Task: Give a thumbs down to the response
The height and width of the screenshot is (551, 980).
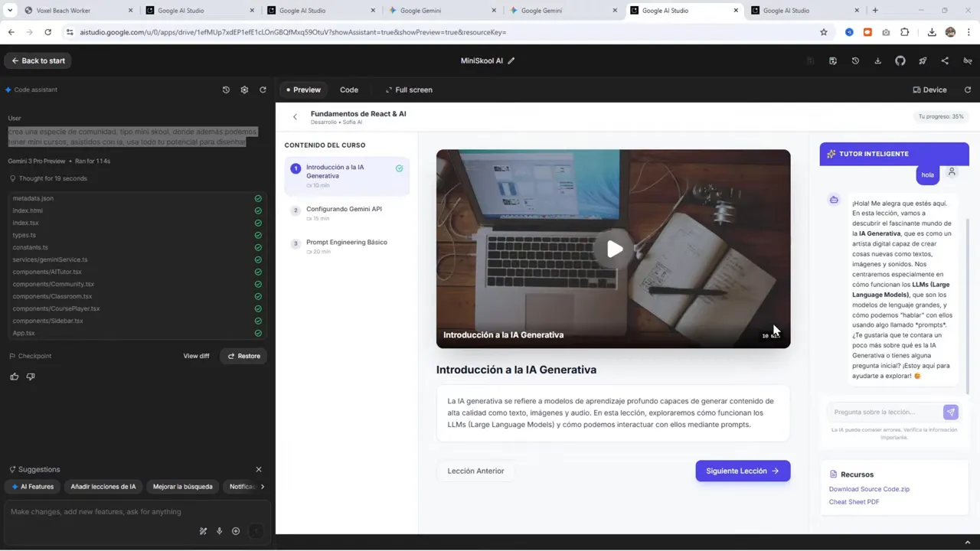Action: (x=31, y=376)
